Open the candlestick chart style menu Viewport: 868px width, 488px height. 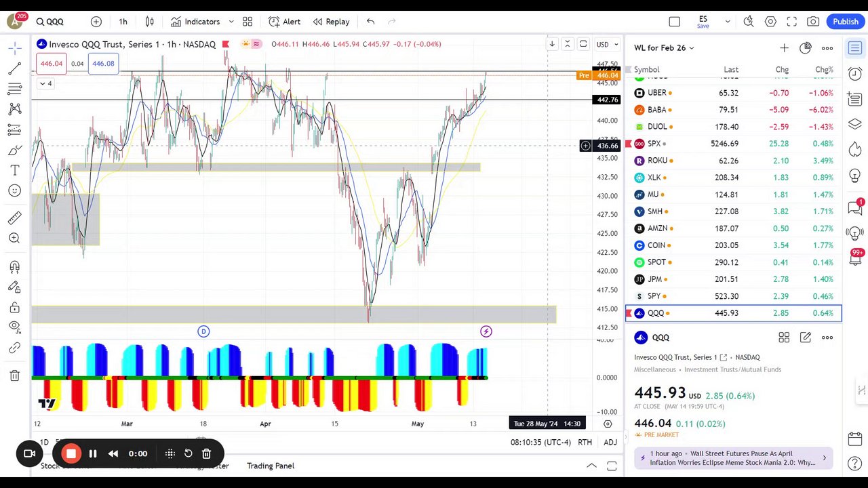point(150,22)
